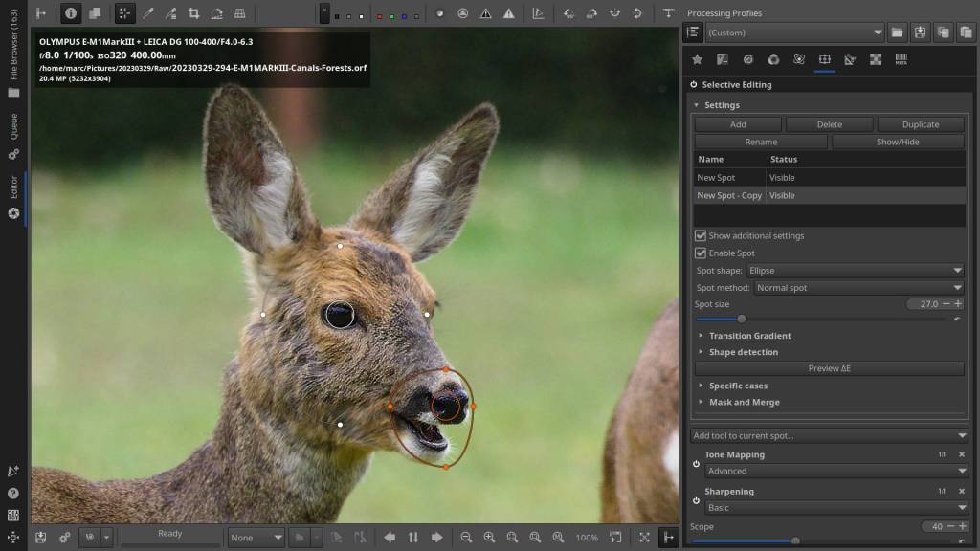Zoom out using the magnifier minus icon
Viewport: 980px width, 551px height.
point(466,538)
